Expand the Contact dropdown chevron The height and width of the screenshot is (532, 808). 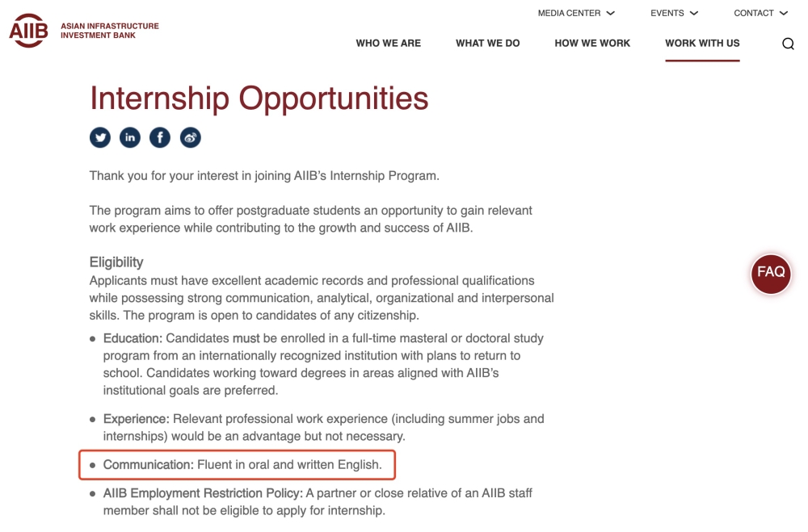784,14
